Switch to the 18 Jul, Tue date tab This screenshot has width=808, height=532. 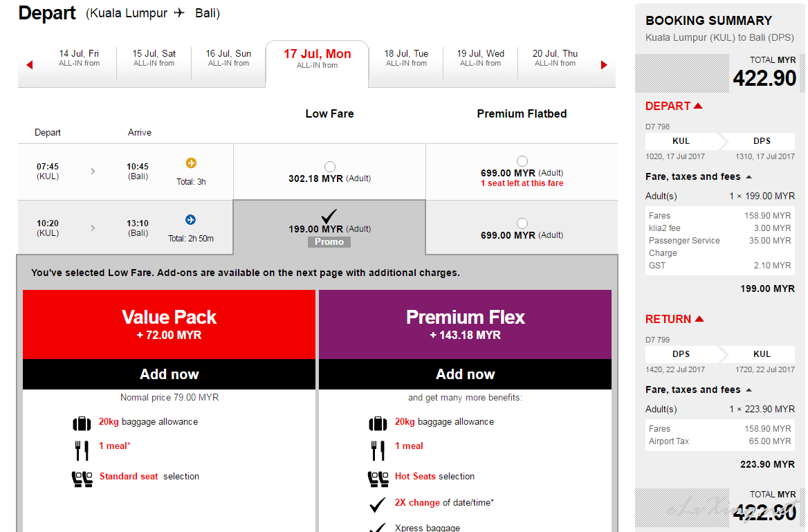tap(406, 57)
